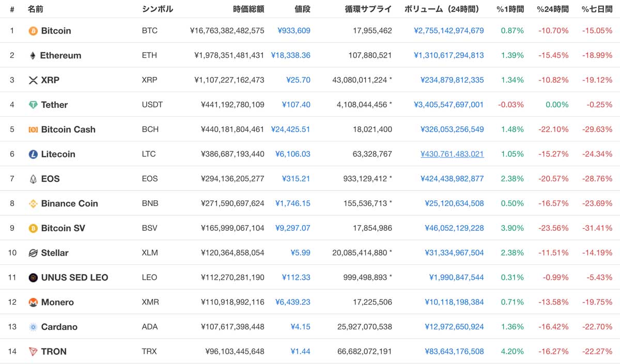Open the UNUS SED LEO name link
The width and height of the screenshot is (620, 364).
pyautogui.click(x=74, y=278)
